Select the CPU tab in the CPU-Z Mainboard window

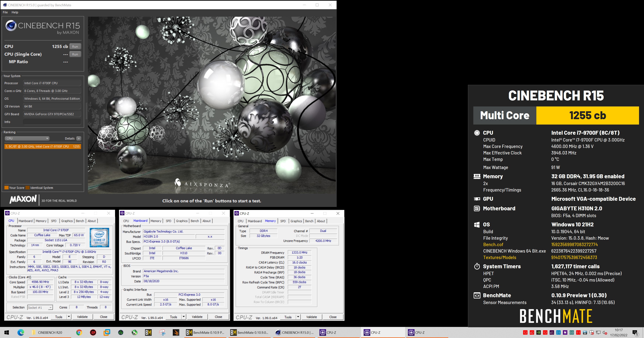point(126,221)
